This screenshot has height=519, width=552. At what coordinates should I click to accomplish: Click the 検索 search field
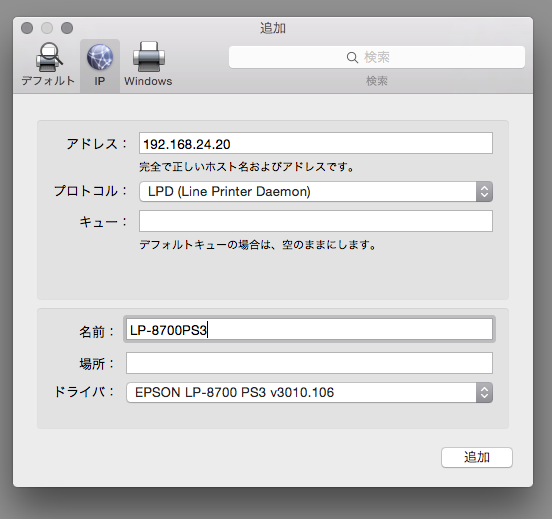[377, 57]
